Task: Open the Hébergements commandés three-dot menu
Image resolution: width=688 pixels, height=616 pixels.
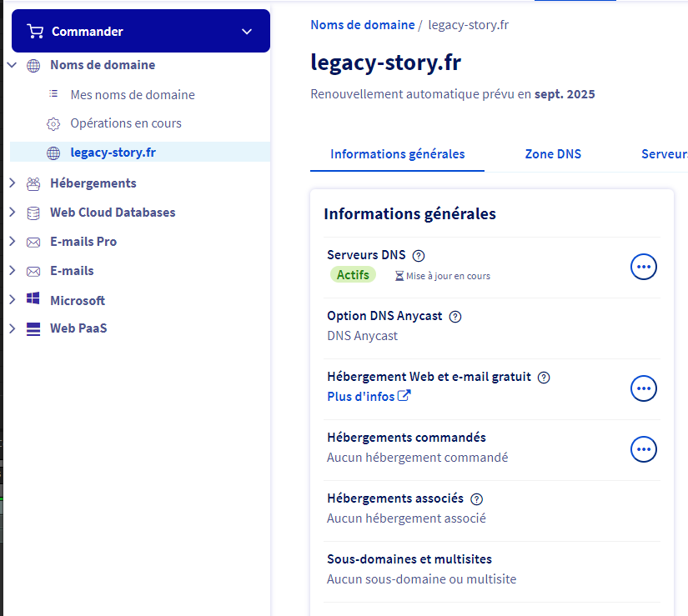Action: 643,449
